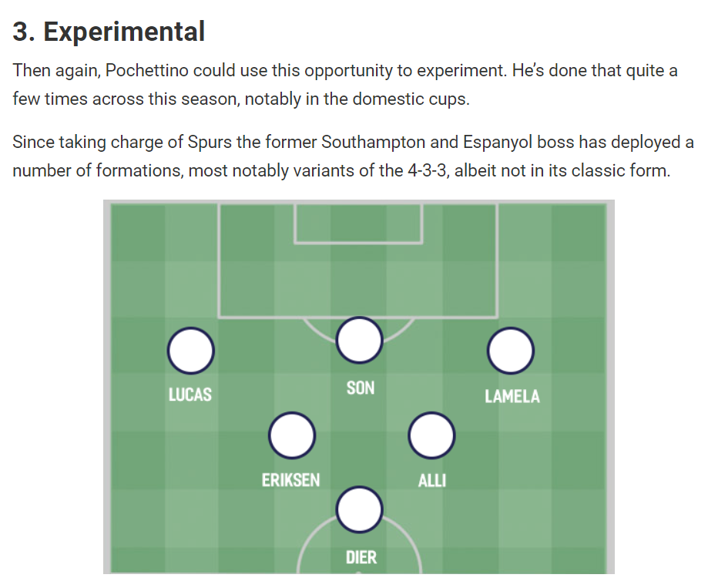
Task: Select the ALLI name label
Action: click(432, 481)
